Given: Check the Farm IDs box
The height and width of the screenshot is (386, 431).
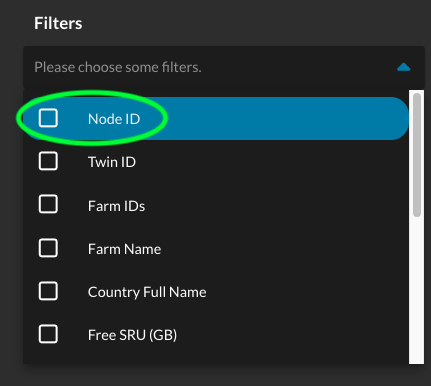Looking at the screenshot, I should [48, 204].
